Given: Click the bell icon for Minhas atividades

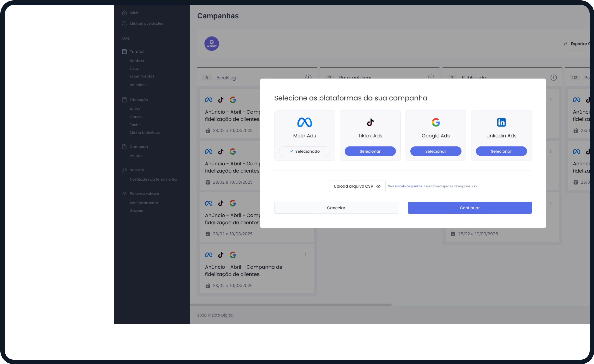Looking at the screenshot, I should (x=124, y=23).
